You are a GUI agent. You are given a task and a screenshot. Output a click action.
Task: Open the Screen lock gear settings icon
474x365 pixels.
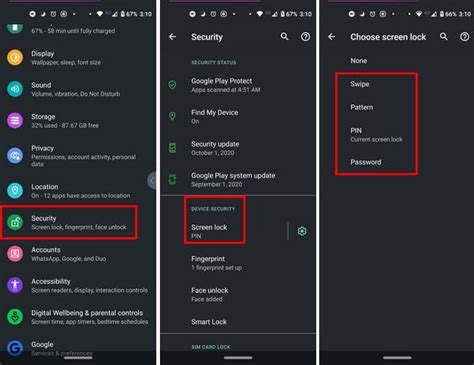click(302, 231)
